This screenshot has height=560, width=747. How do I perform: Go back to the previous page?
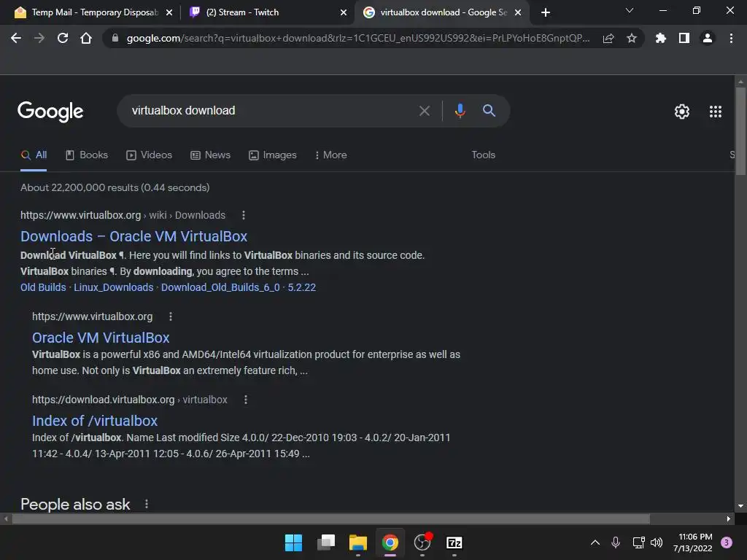16,38
